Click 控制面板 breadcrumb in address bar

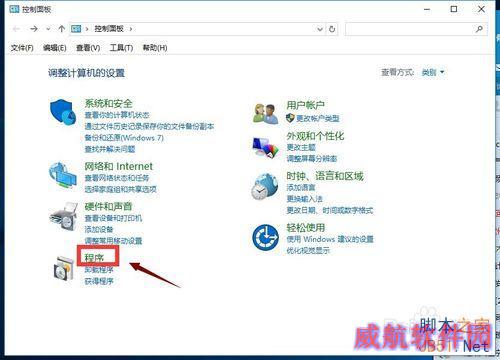tap(109, 29)
